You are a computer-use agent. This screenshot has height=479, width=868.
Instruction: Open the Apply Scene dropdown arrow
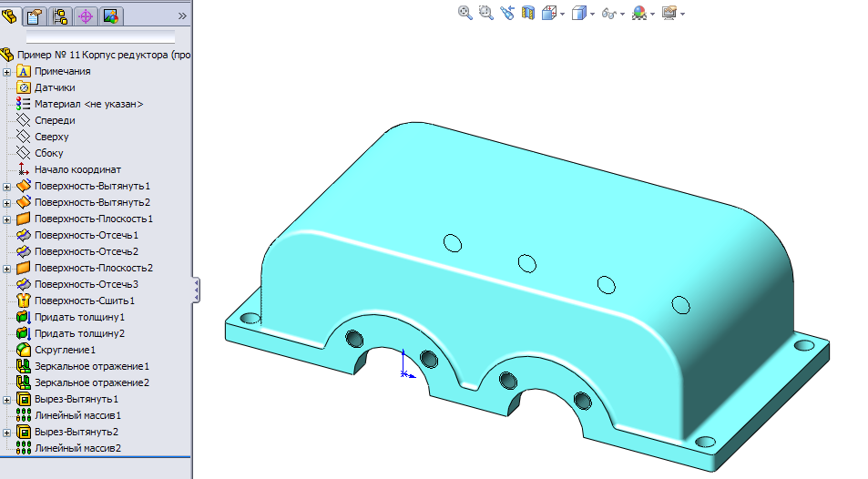coord(682,14)
